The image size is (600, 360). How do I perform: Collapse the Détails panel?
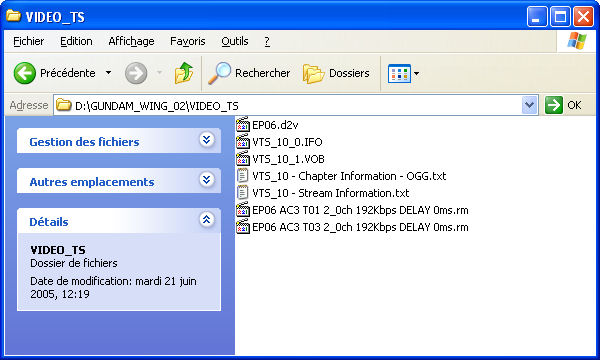[207, 219]
